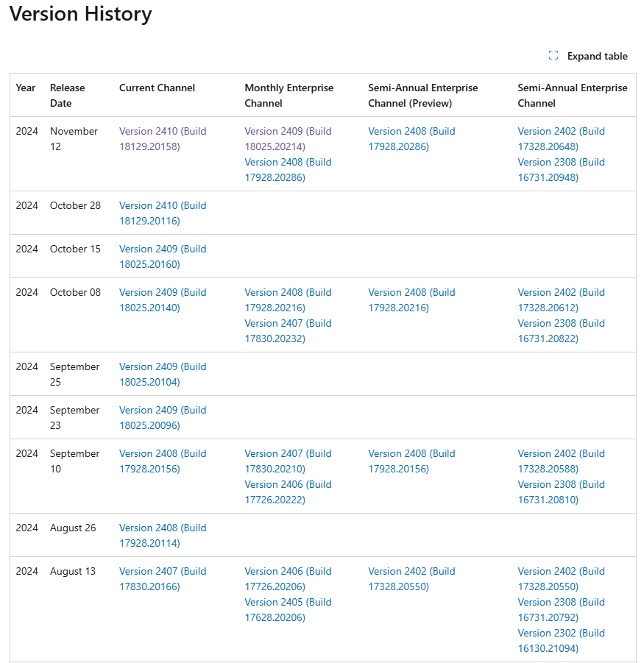Open Build 17928.20216 in Semi-Annual Preview column
The image size is (644, 663).
pos(412,299)
